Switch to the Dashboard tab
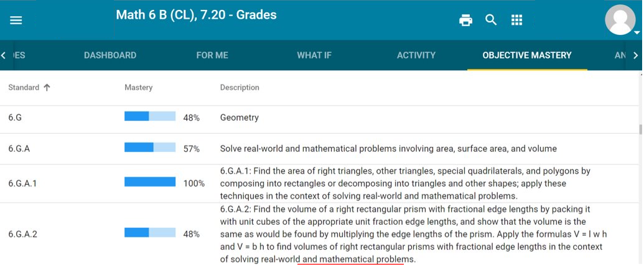 (x=110, y=55)
